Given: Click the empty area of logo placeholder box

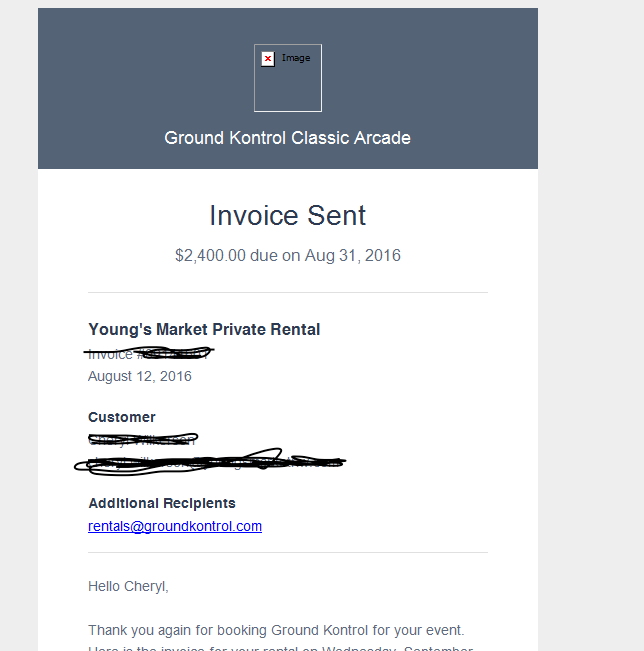Looking at the screenshot, I should 288,90.
